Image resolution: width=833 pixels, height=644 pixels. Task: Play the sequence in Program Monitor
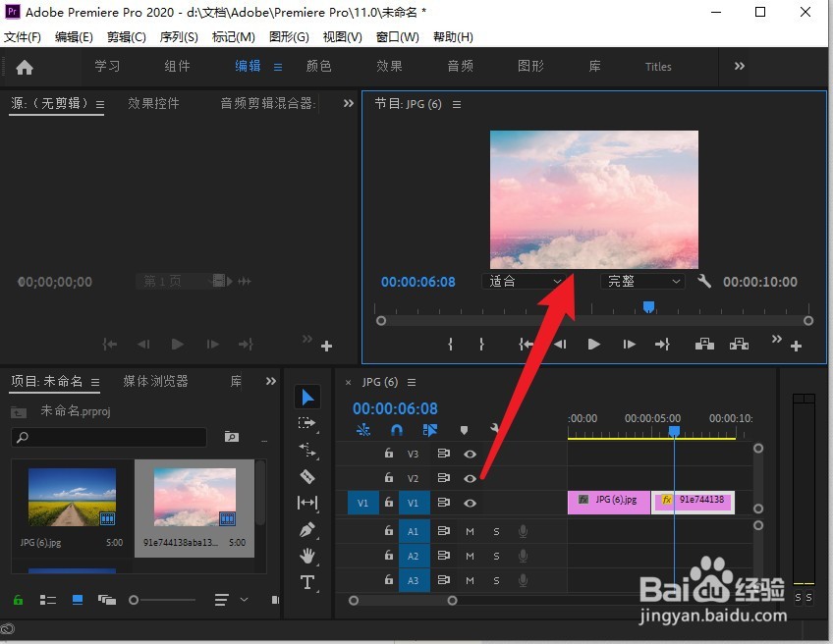[594, 345]
